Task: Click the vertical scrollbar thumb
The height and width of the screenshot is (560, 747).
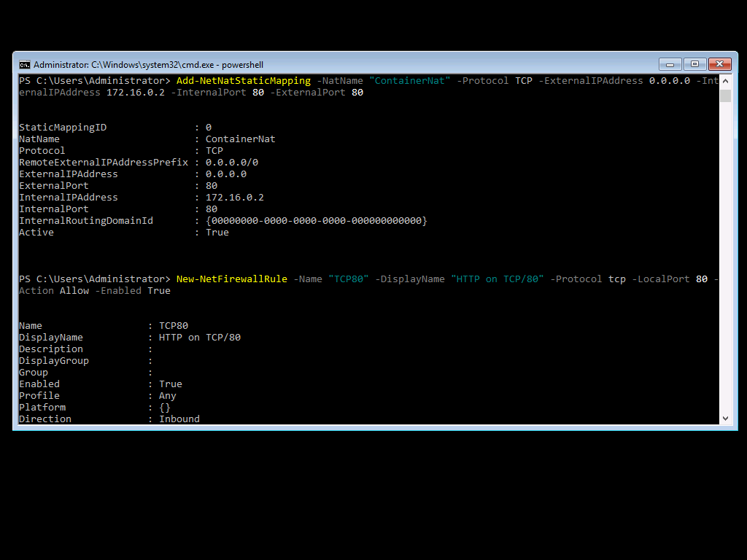Action: [x=725, y=96]
